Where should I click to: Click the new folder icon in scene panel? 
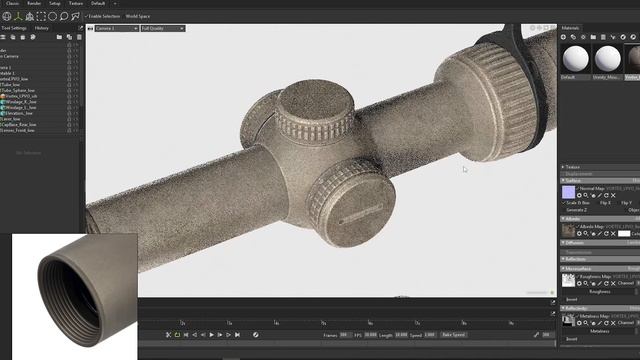[x=59, y=37]
